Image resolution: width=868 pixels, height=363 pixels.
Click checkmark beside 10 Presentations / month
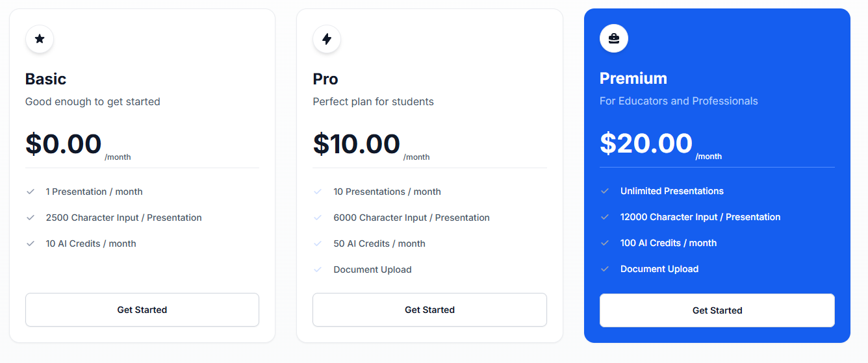click(x=318, y=192)
